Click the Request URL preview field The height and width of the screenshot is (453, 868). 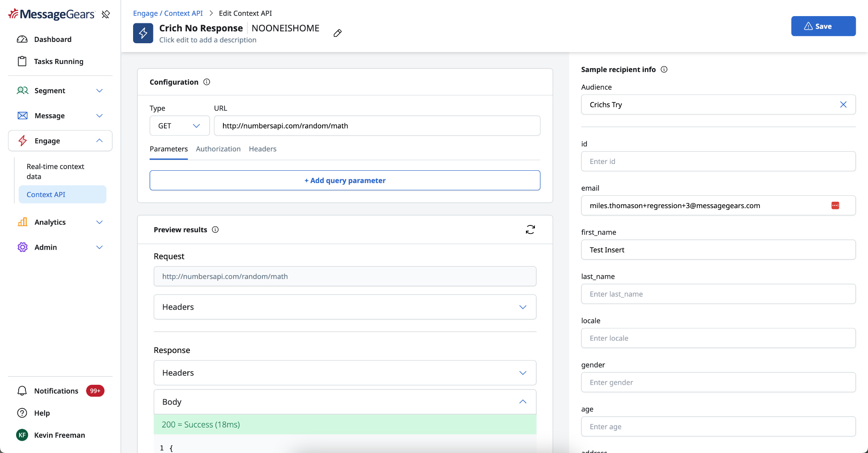pos(345,276)
